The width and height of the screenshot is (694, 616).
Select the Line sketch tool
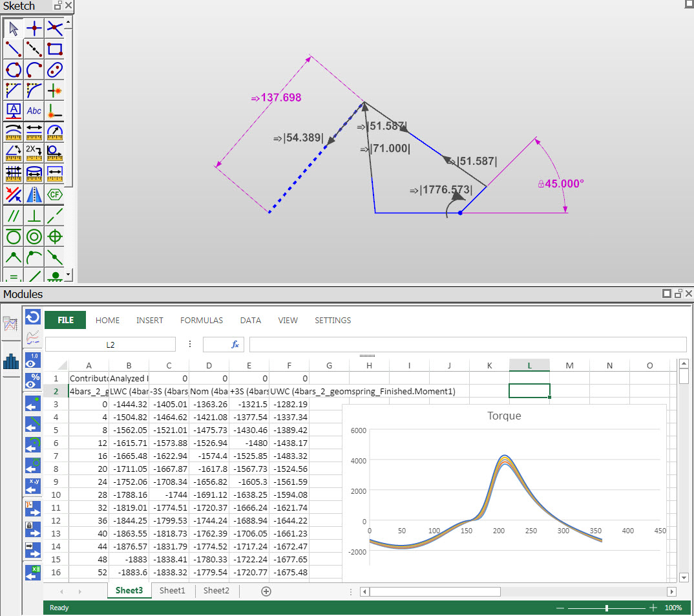[13, 48]
